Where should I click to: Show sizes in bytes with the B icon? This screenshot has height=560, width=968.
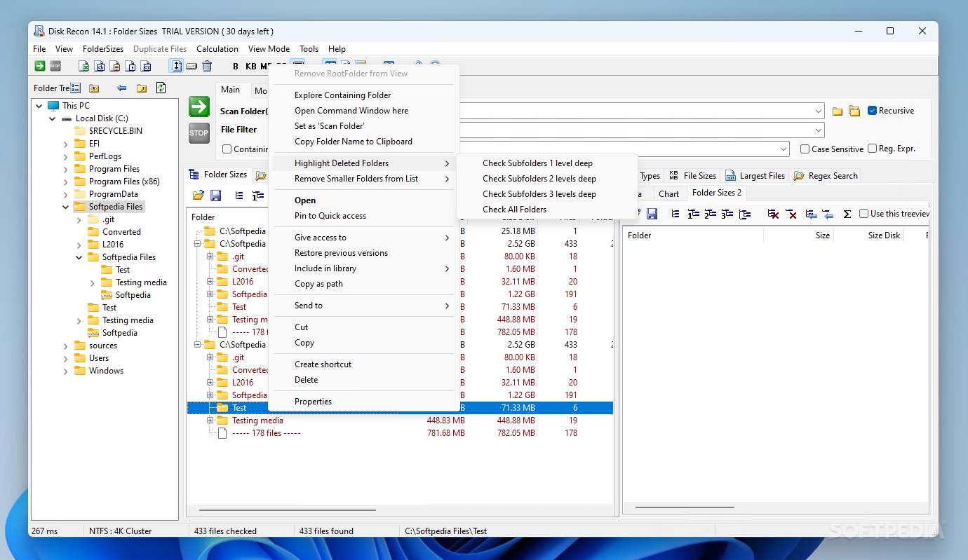tap(236, 67)
